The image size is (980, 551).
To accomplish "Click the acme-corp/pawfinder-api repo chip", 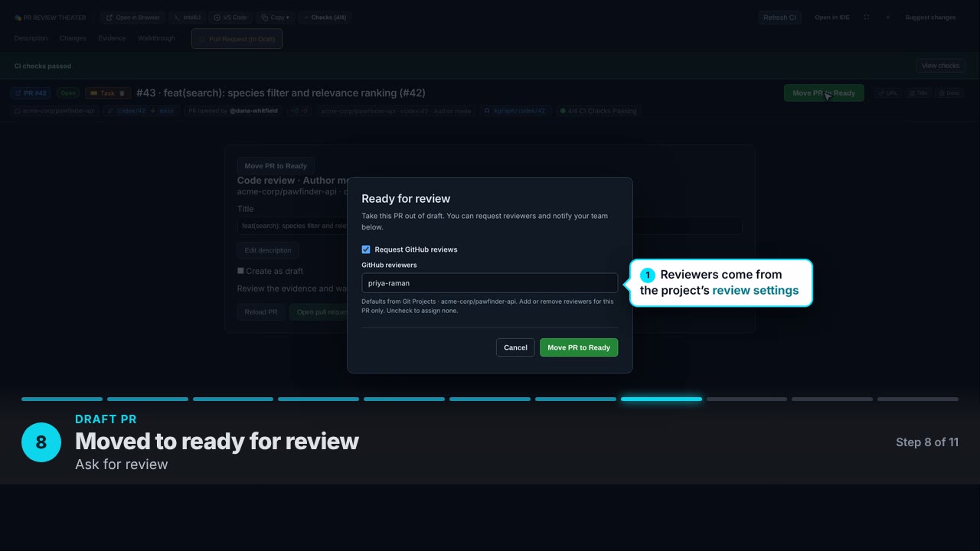I will tap(54, 111).
